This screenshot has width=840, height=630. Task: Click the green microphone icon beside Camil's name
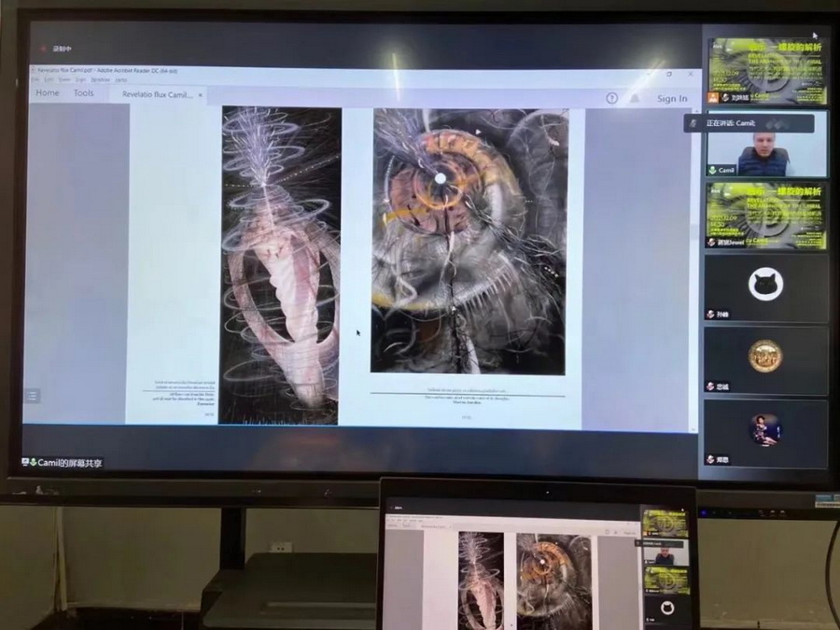click(x=712, y=171)
